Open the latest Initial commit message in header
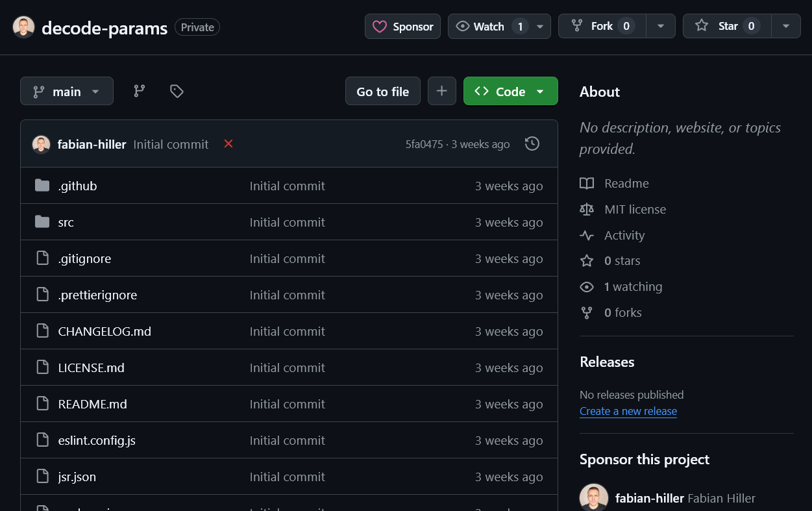Viewport: 812px width, 511px height. [x=171, y=144]
